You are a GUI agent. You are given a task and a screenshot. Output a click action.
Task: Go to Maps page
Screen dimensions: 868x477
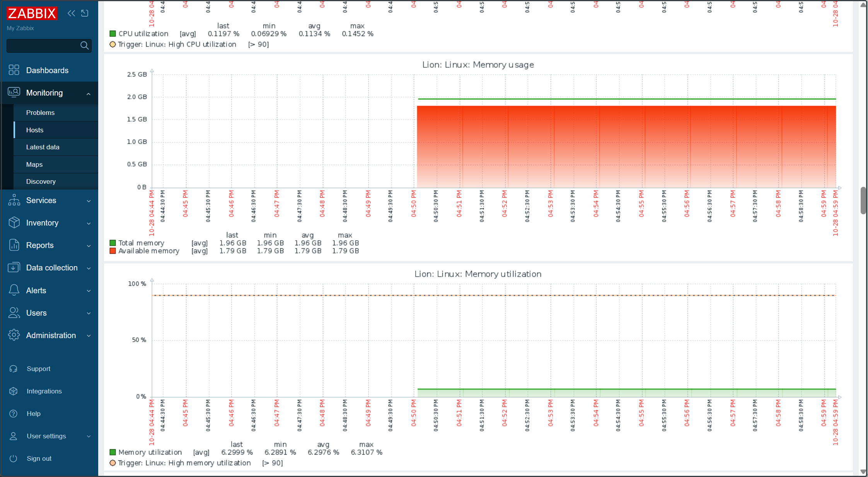pyautogui.click(x=34, y=164)
